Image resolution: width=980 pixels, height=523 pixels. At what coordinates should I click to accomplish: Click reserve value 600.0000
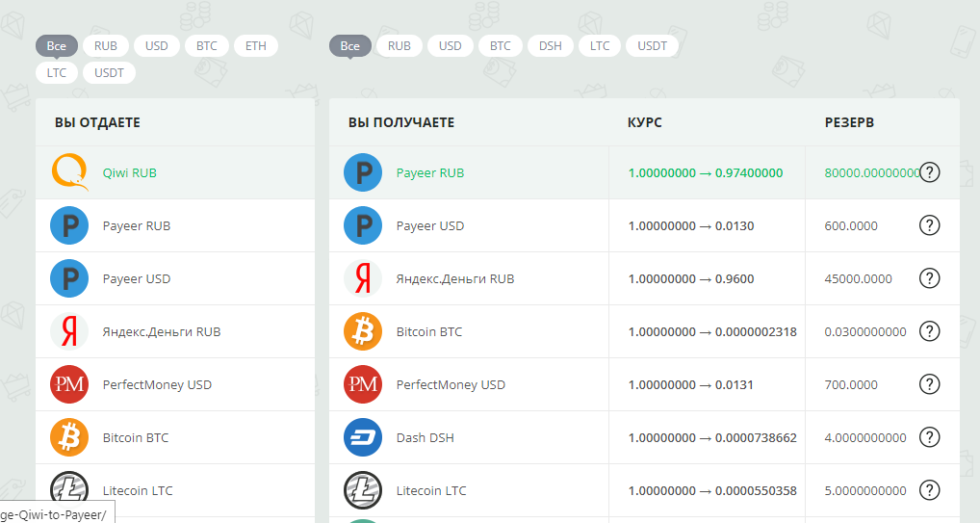(x=851, y=225)
